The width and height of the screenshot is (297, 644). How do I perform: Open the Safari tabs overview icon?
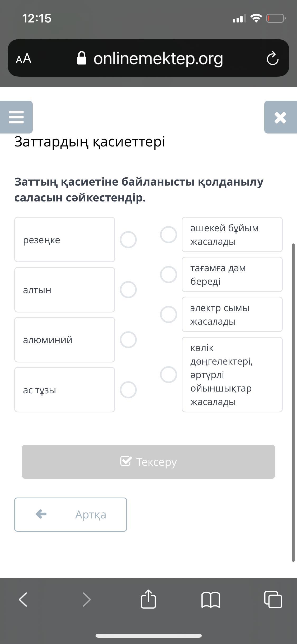pyautogui.click(x=273, y=599)
